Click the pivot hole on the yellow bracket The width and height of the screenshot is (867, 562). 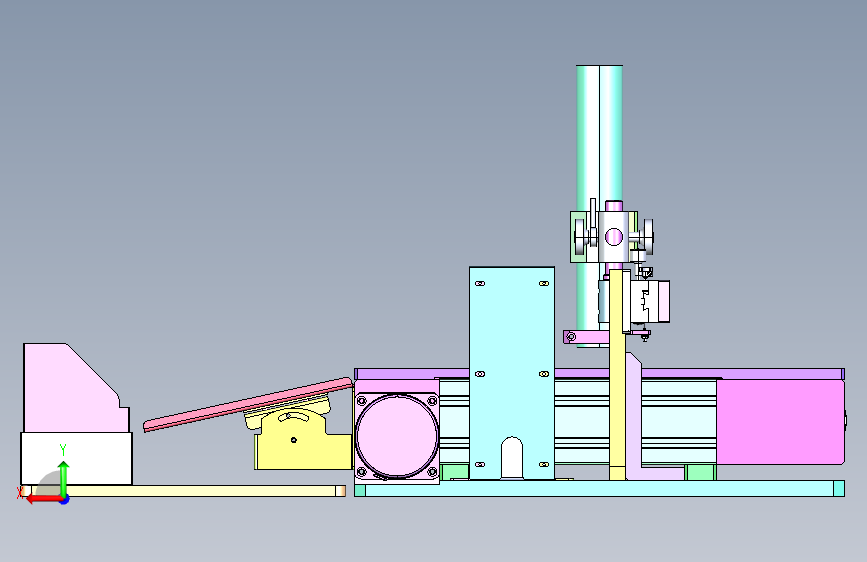(x=294, y=440)
